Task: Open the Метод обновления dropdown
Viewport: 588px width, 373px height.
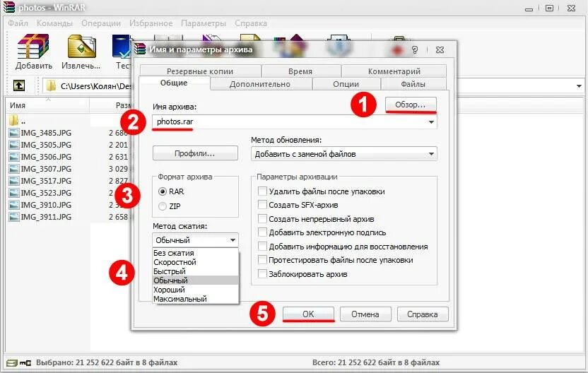Action: coord(344,154)
